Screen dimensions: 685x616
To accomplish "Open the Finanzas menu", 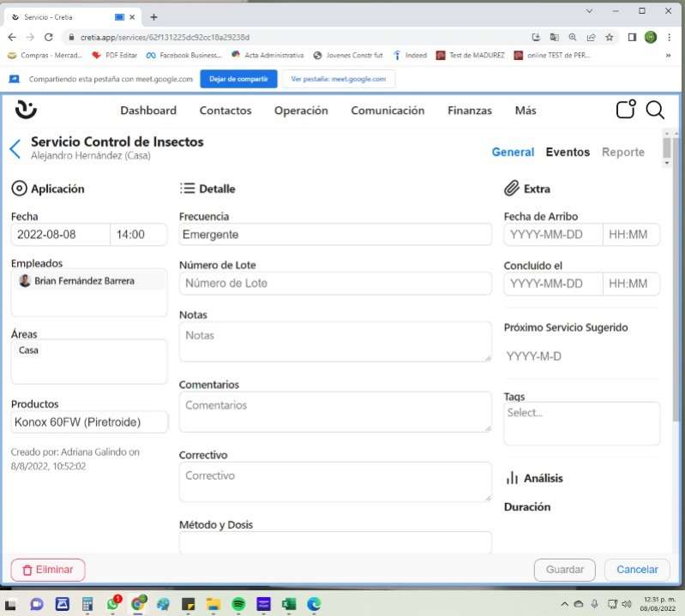I will tap(470, 111).
